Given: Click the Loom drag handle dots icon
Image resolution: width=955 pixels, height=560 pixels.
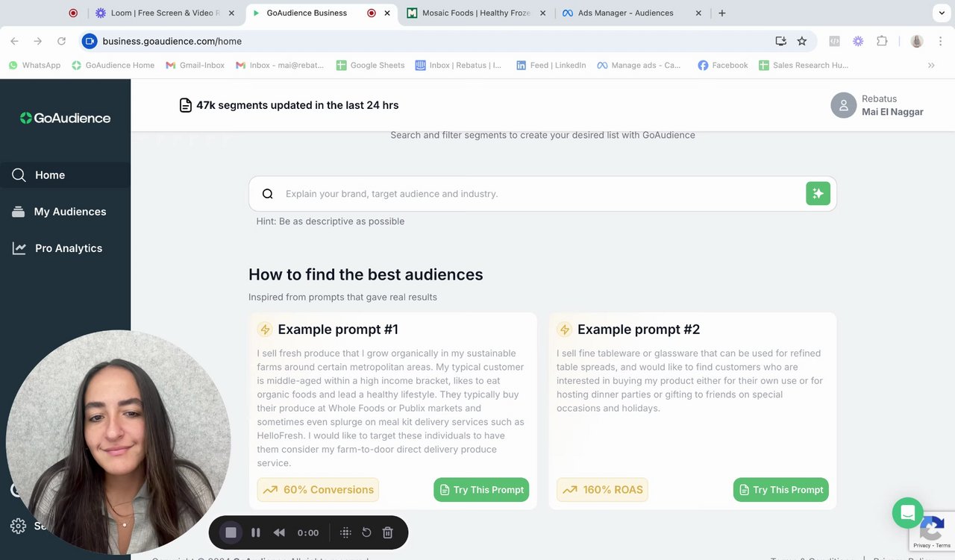Looking at the screenshot, I should tap(345, 532).
